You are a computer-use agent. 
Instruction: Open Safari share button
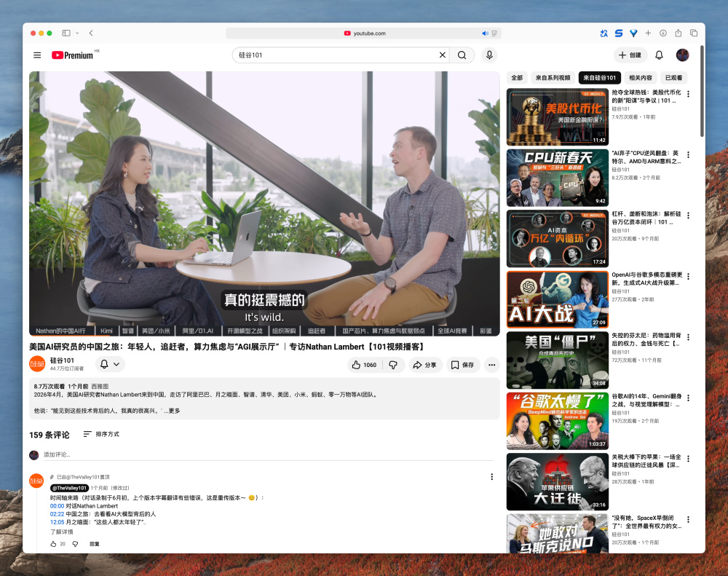coord(678,33)
